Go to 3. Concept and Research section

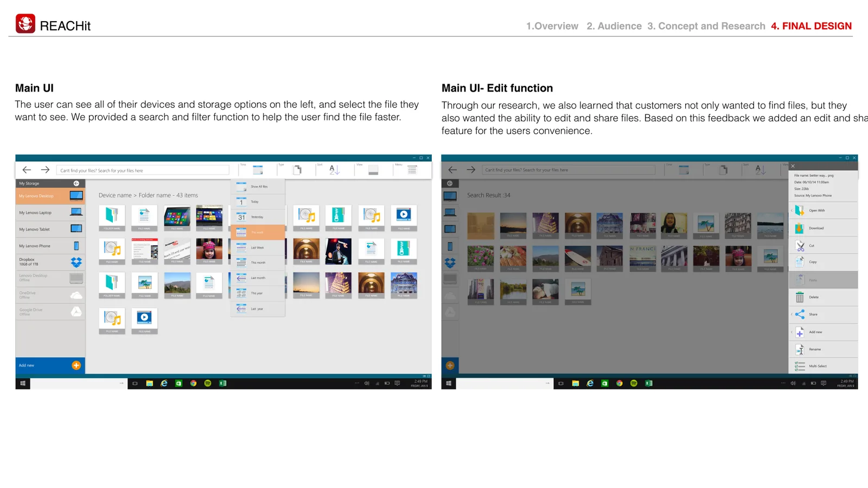tap(706, 26)
